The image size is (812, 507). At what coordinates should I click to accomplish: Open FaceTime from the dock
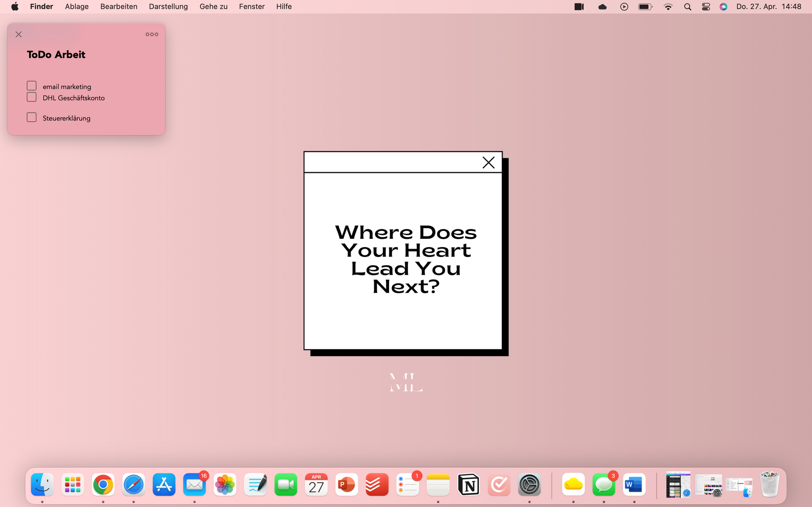coord(286,484)
